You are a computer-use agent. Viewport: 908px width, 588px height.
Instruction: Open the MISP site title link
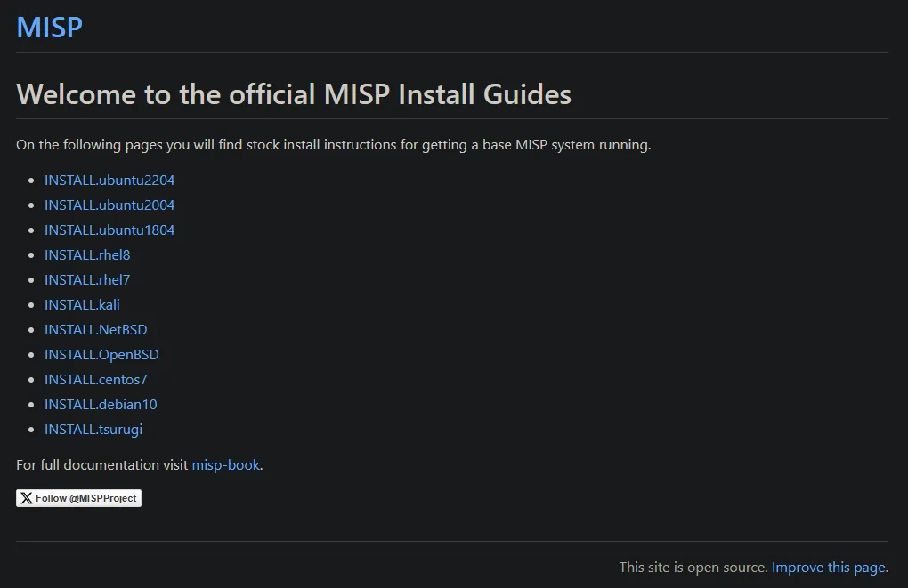(x=48, y=28)
